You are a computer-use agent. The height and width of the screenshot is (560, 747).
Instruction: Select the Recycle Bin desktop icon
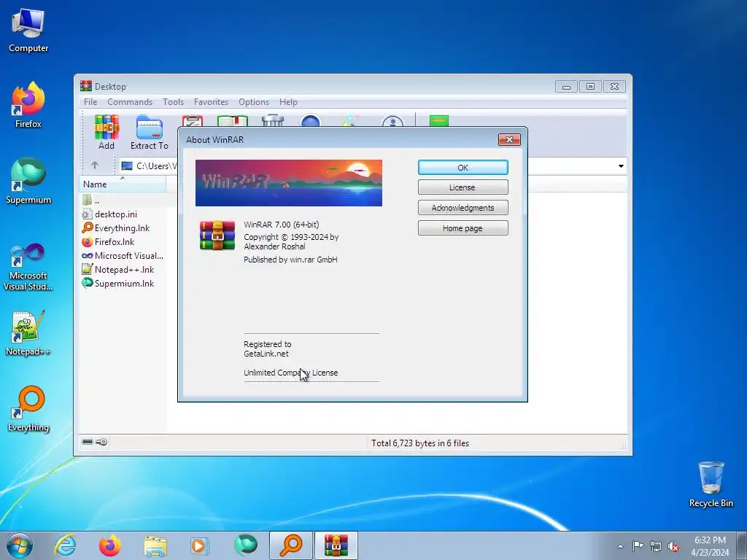(711, 484)
